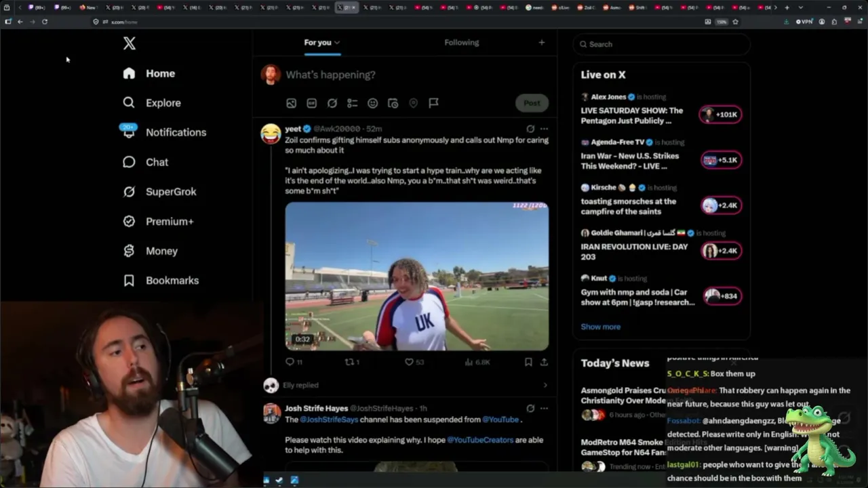868x488 pixels.
Task: Open the Premium+ verified badge icon
Action: tap(129, 222)
